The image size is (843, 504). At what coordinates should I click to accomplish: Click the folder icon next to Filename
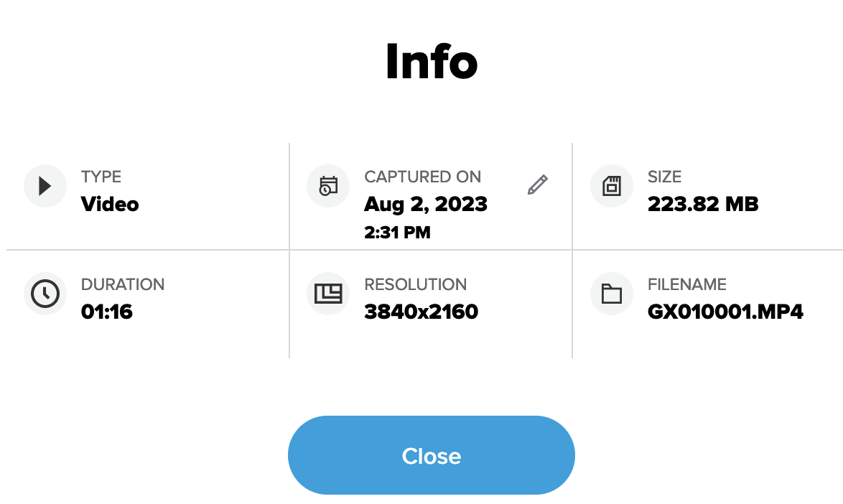611,294
